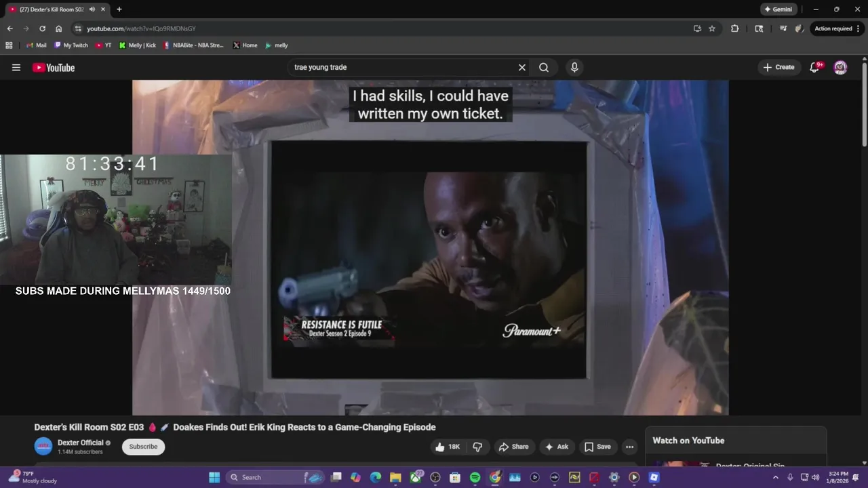Like the video with thumbs up
Image resolution: width=868 pixels, height=488 pixels.
pos(448,447)
